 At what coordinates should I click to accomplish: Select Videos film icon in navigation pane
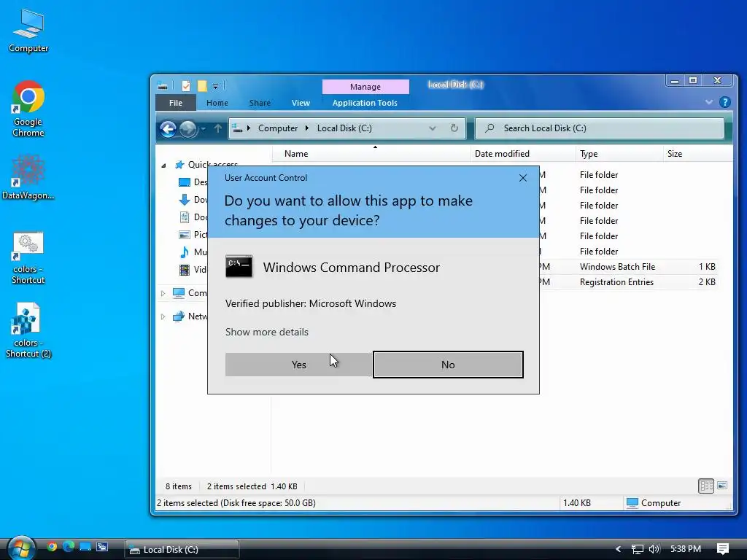coord(185,270)
